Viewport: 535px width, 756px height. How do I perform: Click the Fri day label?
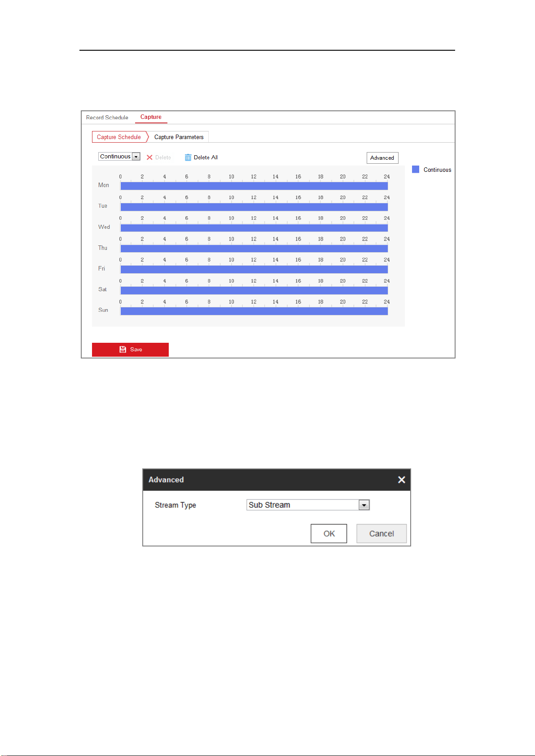[101, 269]
